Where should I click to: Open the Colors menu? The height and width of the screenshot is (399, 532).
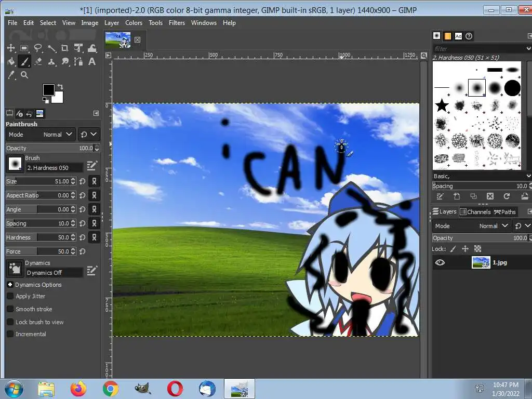point(134,23)
